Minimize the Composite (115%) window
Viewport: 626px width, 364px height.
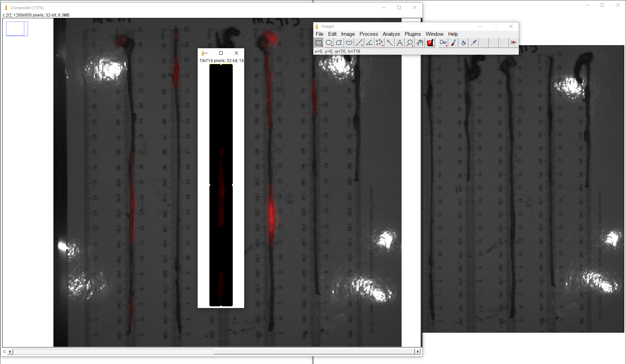pyautogui.click(x=384, y=7)
